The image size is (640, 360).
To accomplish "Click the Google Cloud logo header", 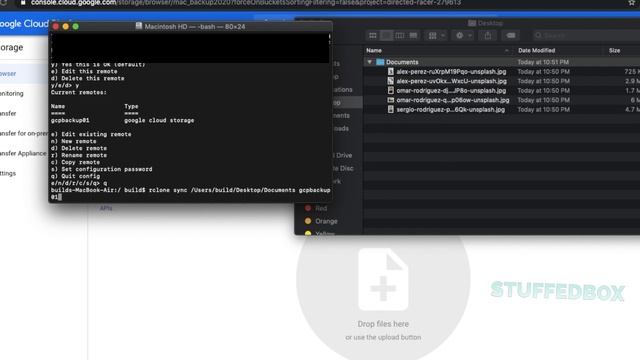I will pos(24,24).
